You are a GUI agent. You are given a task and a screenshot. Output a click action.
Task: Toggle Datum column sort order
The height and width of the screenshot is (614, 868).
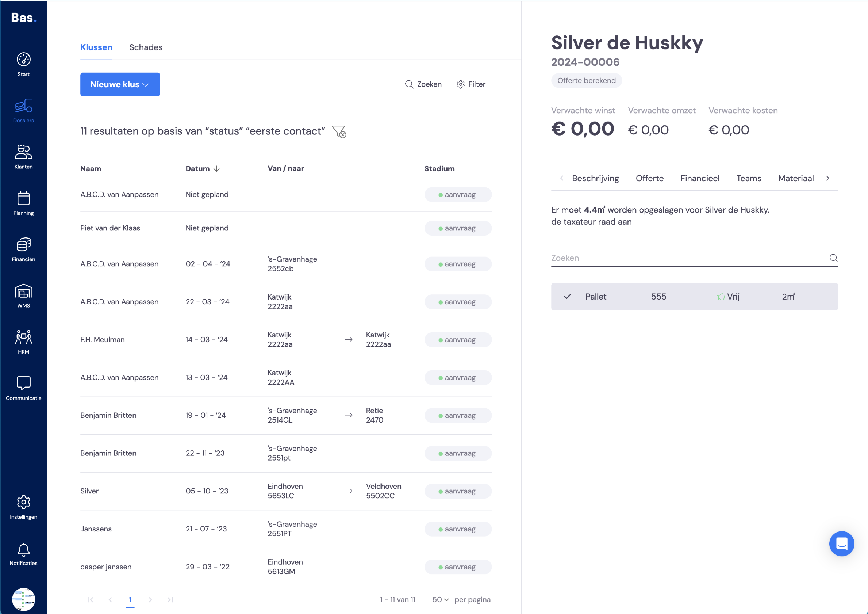pyautogui.click(x=216, y=169)
